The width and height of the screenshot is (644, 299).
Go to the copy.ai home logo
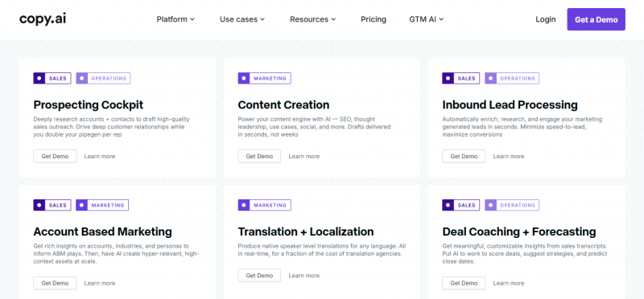coord(43,19)
